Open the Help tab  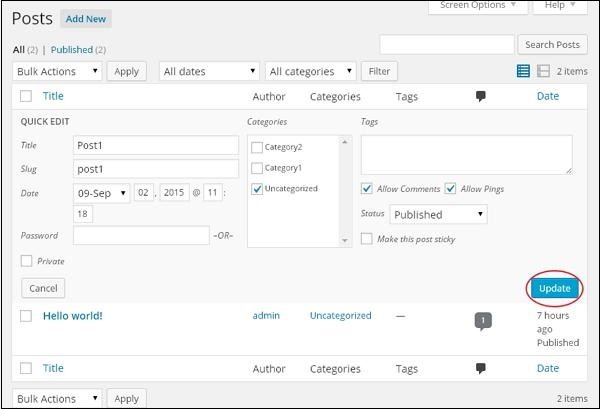click(561, 6)
